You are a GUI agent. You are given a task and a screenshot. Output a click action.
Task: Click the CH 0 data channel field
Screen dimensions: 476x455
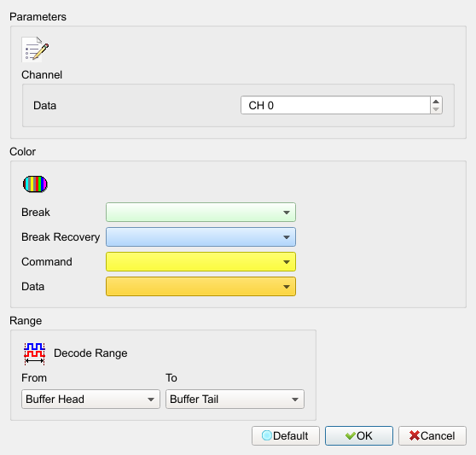tap(335, 105)
